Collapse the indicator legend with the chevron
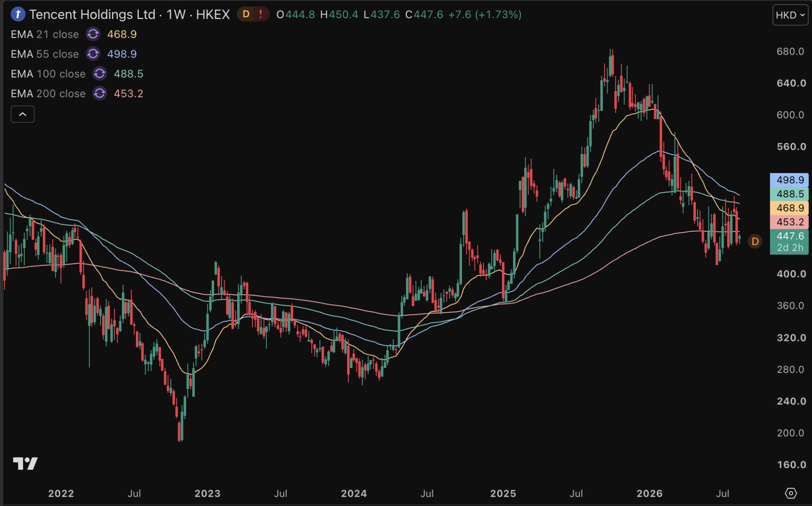This screenshot has width=812, height=506. pos(23,114)
